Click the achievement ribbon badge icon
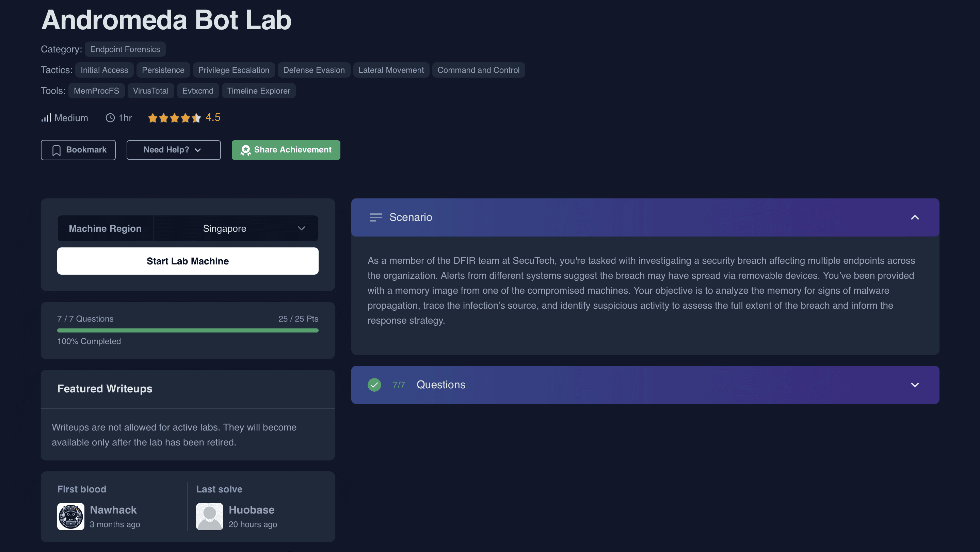The width and height of the screenshot is (980, 552). point(246,150)
